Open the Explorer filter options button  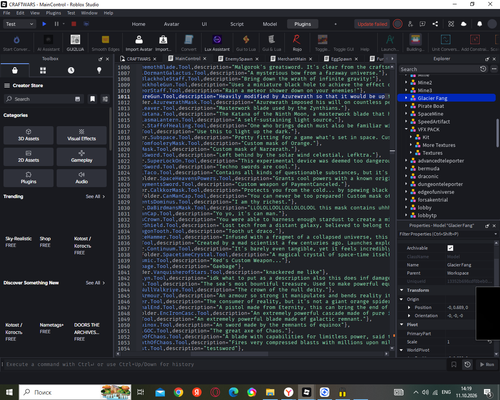[x=494, y=69]
